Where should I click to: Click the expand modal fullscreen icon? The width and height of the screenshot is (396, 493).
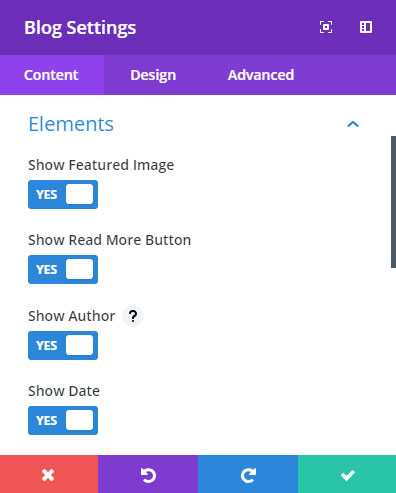(x=326, y=27)
